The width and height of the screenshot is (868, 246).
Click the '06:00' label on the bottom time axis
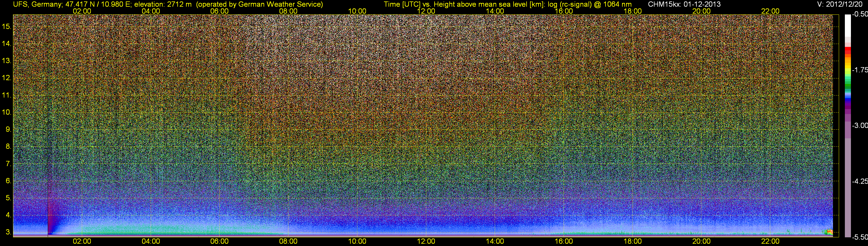pos(219,241)
